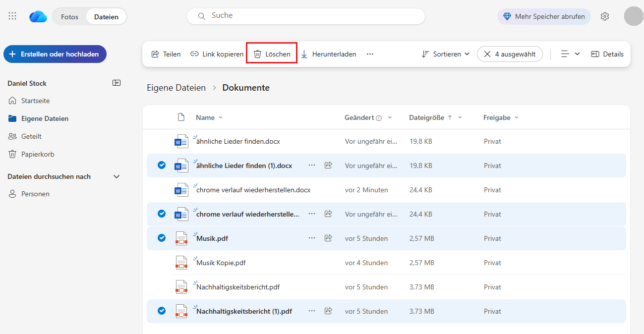The image size is (644, 334).
Task: Deselect the checkbox on Musik.pdf
Action: click(162, 238)
